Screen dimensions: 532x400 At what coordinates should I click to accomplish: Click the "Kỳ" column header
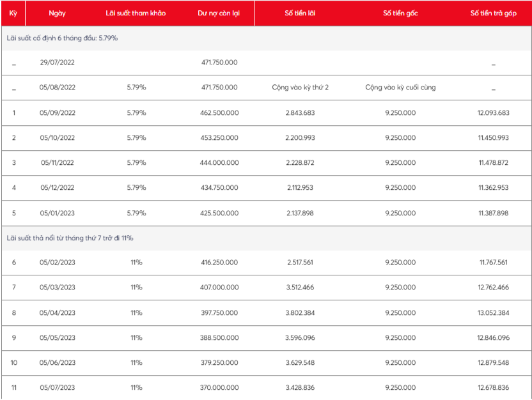(x=13, y=13)
